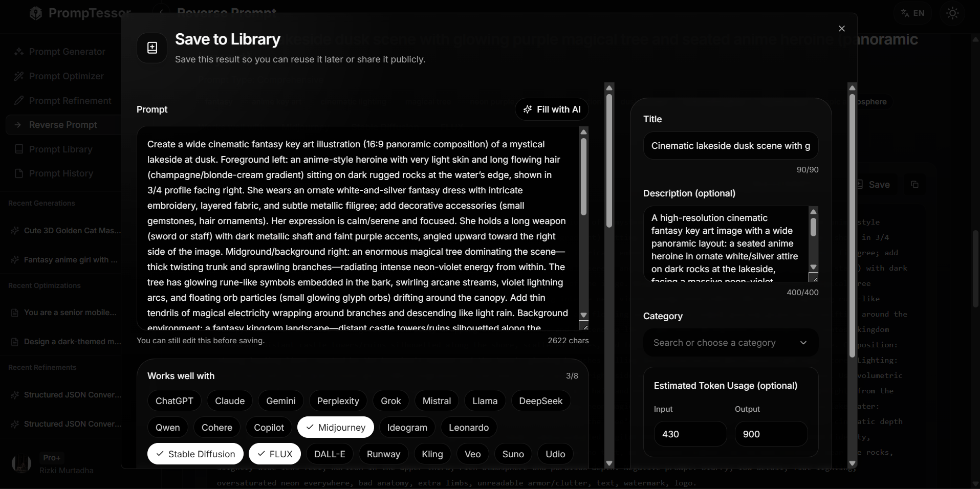Click into the Title input field
The width and height of the screenshot is (980, 489).
pos(731,146)
